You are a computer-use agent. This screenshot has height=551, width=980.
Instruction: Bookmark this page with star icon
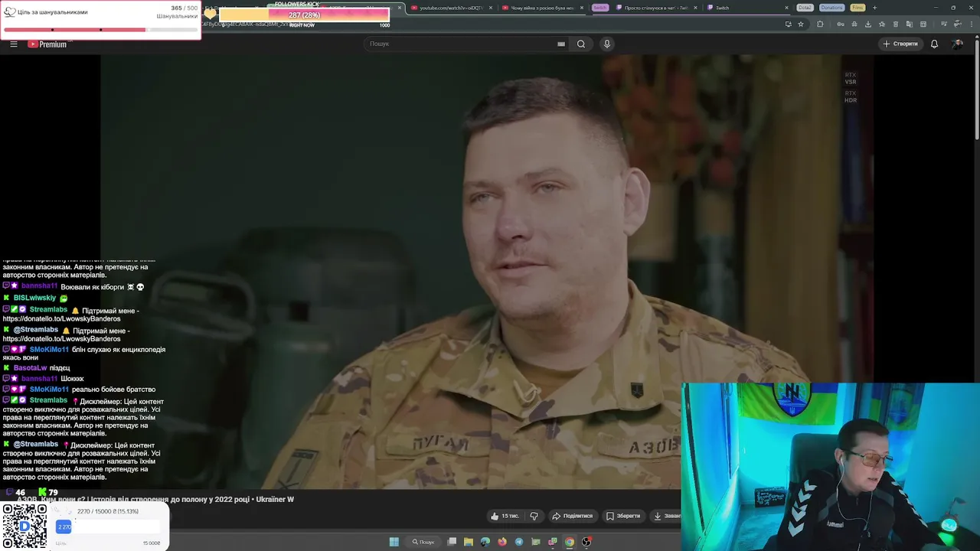pyautogui.click(x=801, y=24)
